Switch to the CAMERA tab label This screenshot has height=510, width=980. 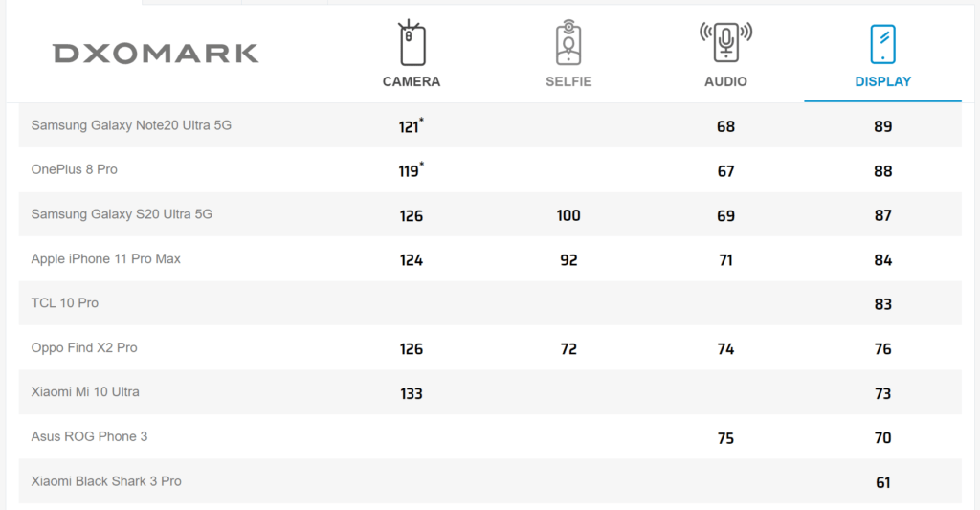(x=412, y=81)
